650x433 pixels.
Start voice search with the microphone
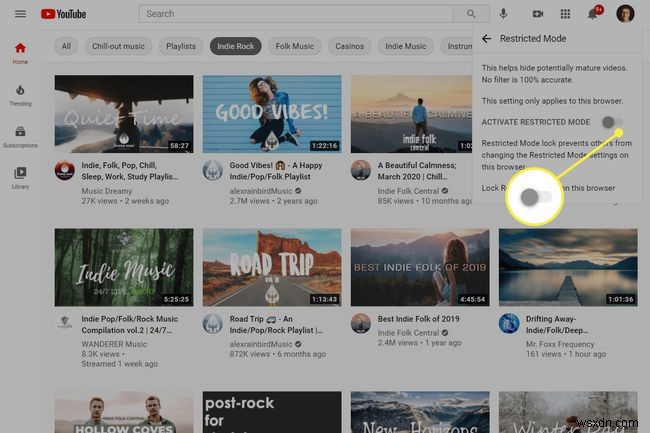[x=503, y=14]
